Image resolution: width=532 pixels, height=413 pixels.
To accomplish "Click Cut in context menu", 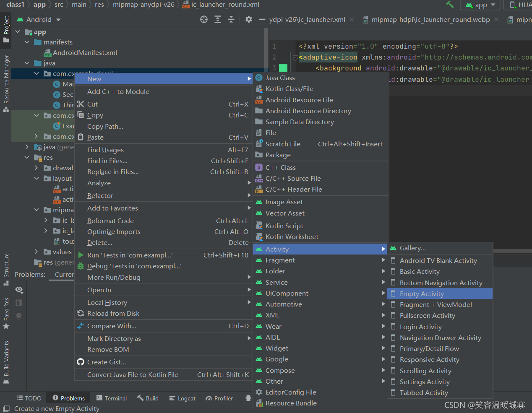I will pos(163,104).
